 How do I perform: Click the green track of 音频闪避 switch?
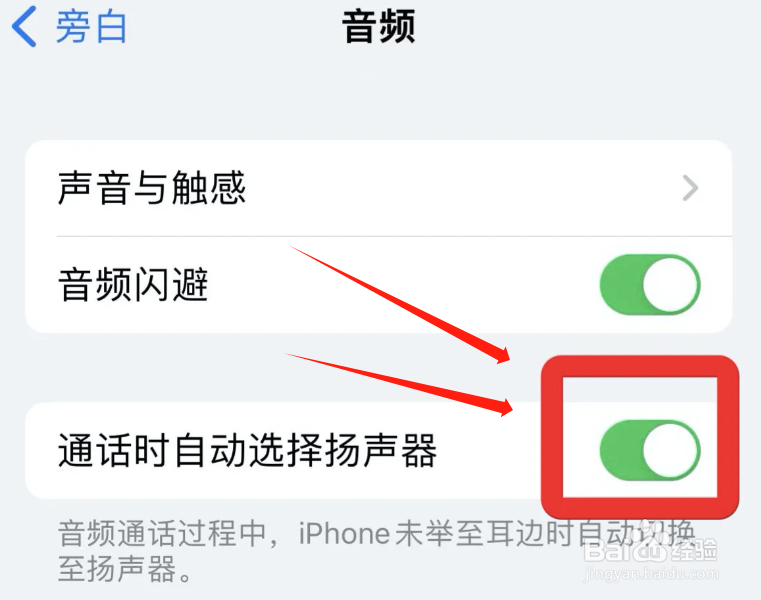coord(621,284)
